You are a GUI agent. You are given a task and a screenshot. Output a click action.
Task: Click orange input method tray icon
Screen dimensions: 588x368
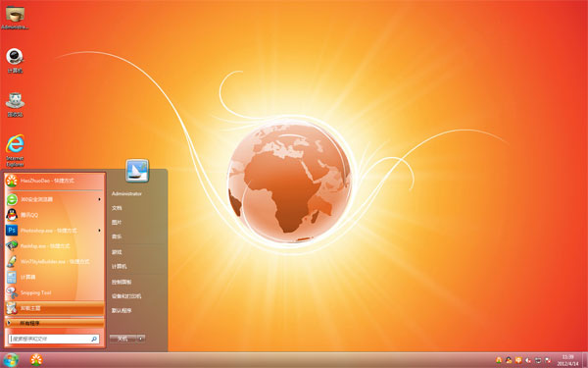(x=518, y=360)
